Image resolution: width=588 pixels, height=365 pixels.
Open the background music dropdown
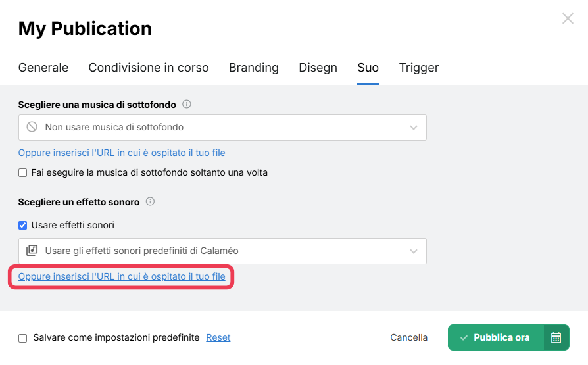[x=222, y=128]
